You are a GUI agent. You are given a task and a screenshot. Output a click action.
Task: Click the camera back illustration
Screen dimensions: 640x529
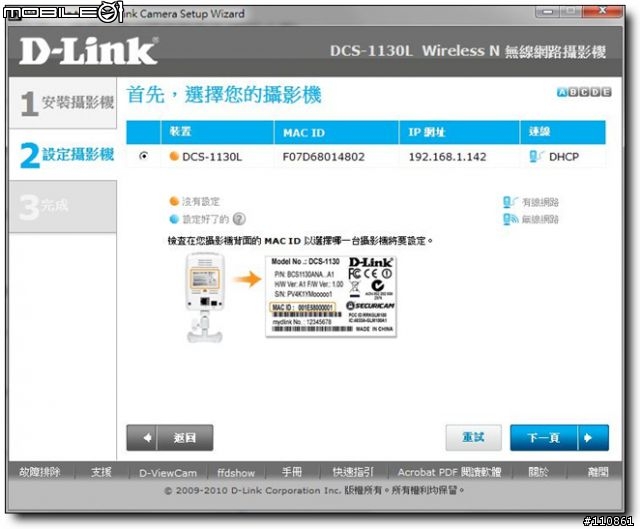(205, 298)
